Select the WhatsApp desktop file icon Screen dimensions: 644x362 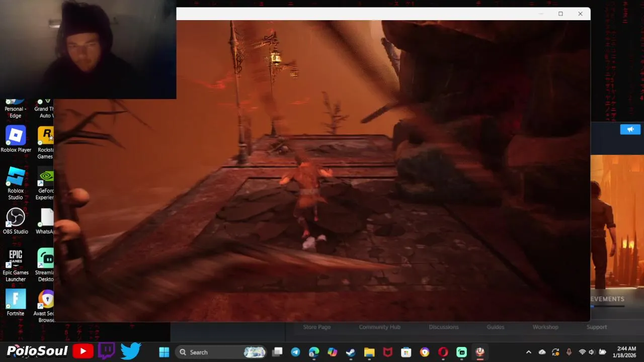(45, 221)
